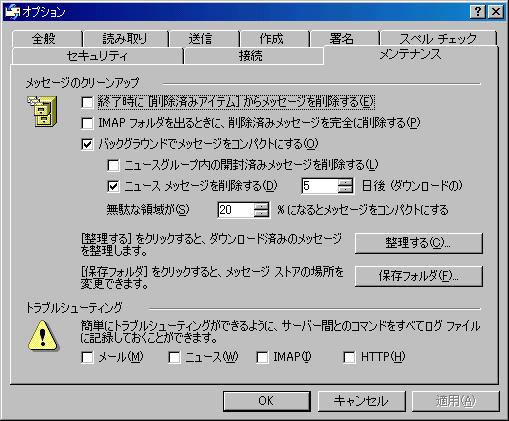The width and height of the screenshot is (509, 421).
Task: Select the 全般 tab
Action: click(44, 39)
